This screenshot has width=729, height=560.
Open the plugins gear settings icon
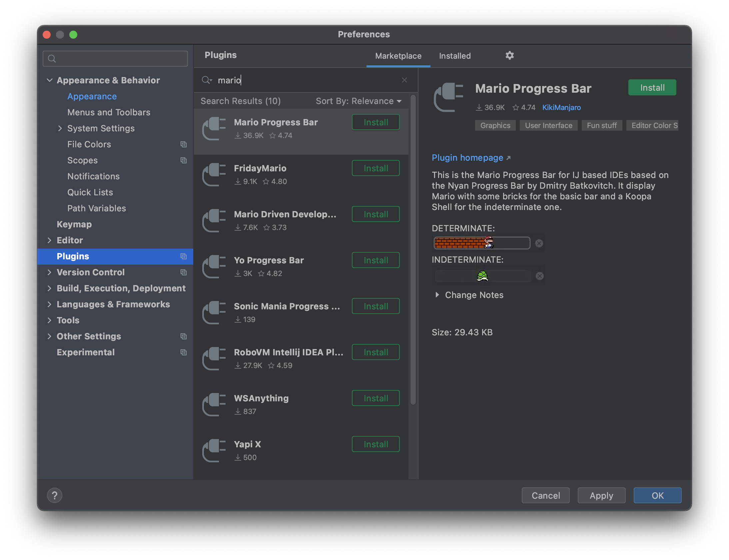coord(509,55)
